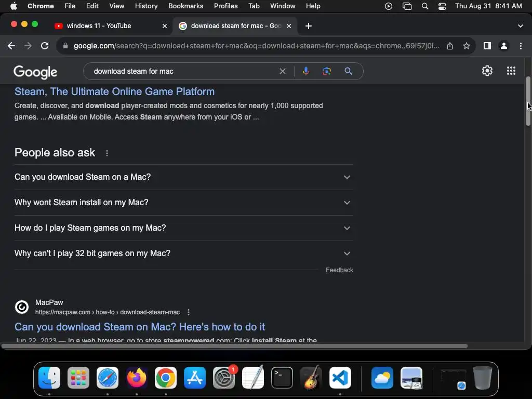
Task: Open 'Can you download Steam on Mac?' result
Action: 139,327
